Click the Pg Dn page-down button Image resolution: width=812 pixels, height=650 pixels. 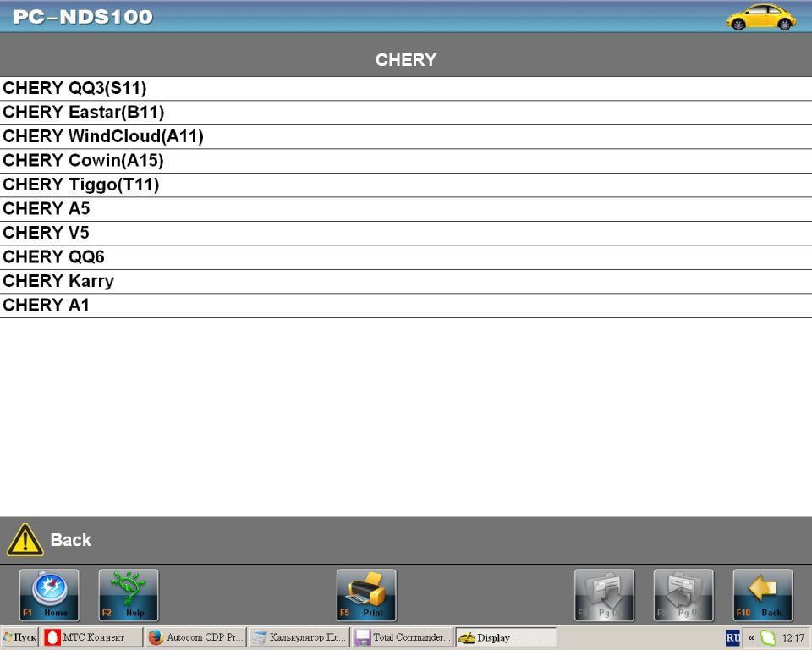[x=604, y=595]
